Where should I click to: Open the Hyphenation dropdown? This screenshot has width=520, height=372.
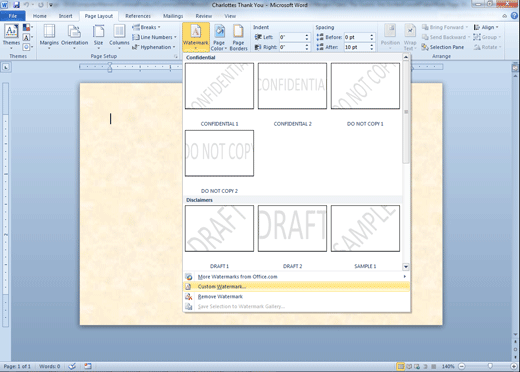153,47
